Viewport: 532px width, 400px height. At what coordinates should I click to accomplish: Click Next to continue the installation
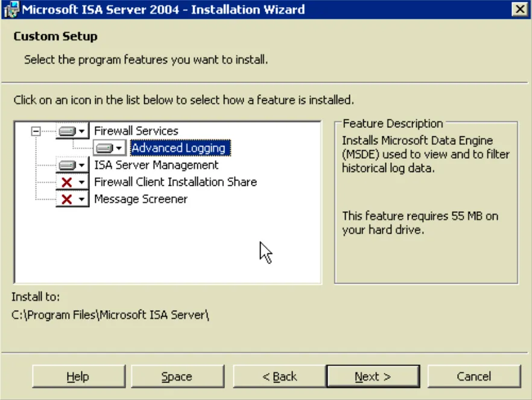[373, 376]
